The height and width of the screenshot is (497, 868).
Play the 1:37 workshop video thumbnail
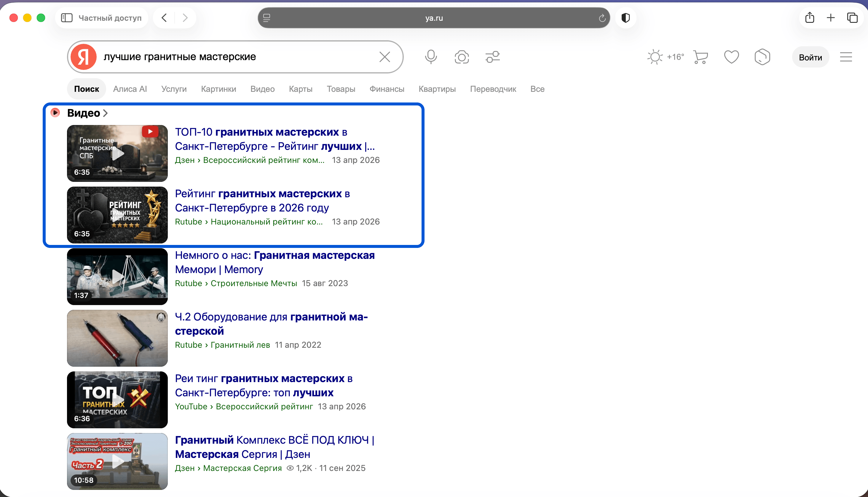[x=117, y=277]
